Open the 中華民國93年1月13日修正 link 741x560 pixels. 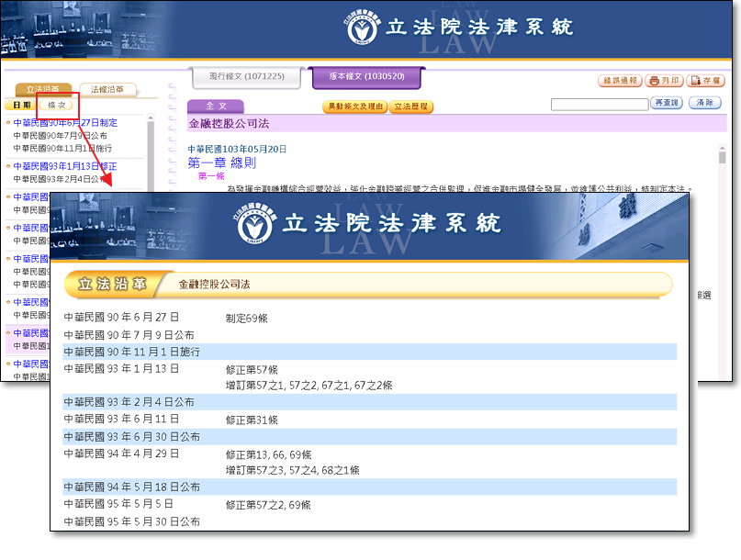pos(64,166)
